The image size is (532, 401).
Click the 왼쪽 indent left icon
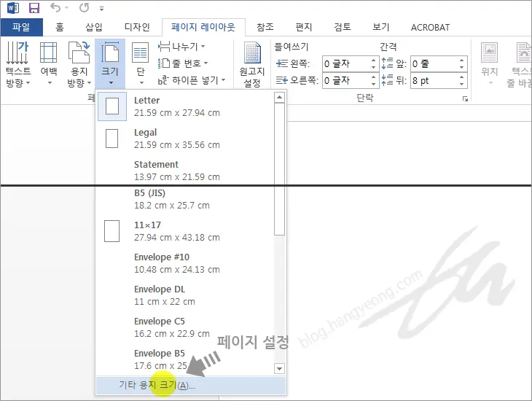[x=282, y=63]
